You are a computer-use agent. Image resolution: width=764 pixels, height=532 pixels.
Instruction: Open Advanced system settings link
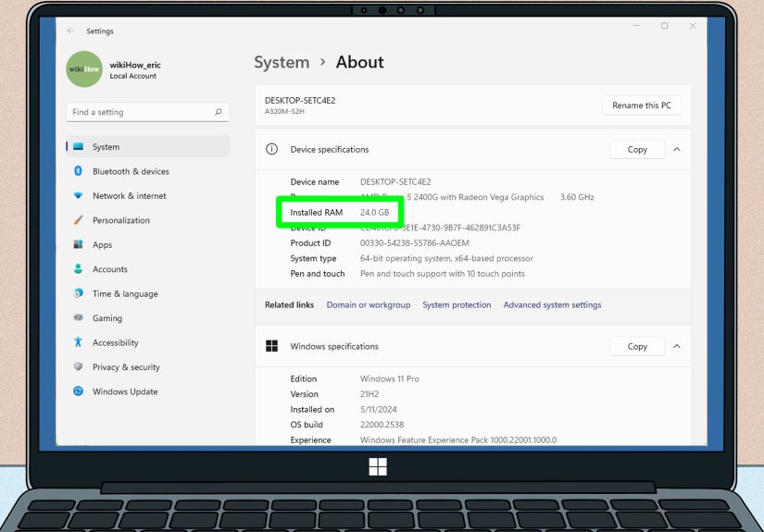552,304
